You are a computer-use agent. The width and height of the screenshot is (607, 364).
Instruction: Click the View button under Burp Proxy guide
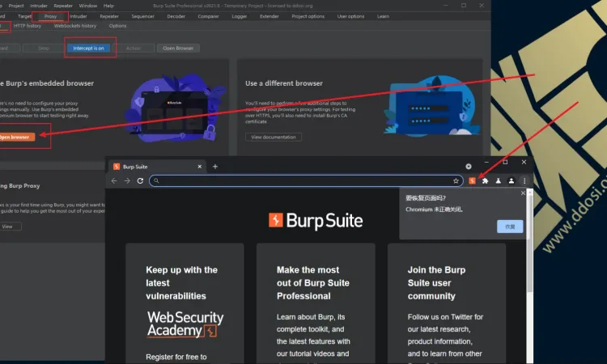[x=9, y=226]
